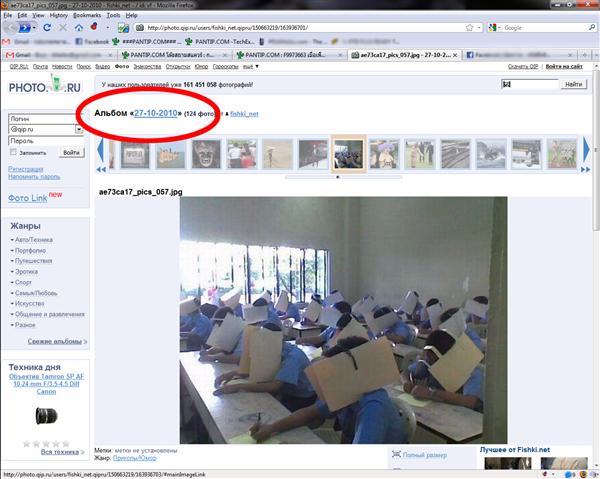This screenshot has width=600, height=479.
Task: Open the Фото Link link
Action: point(28,198)
